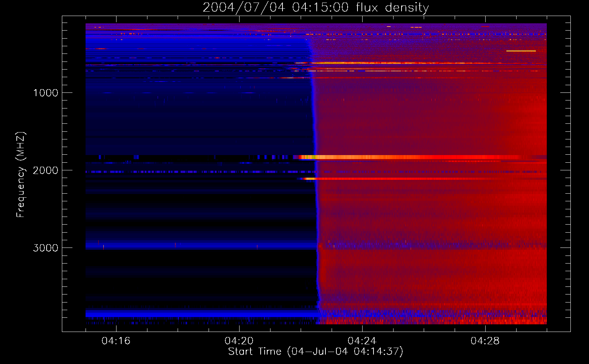Click the 04:24 time tick label

362,341
